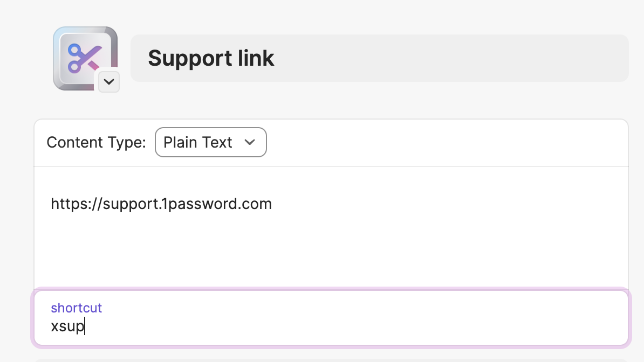Click the chevron inside the Plain Text selector
The height and width of the screenshot is (362, 644).
250,142
